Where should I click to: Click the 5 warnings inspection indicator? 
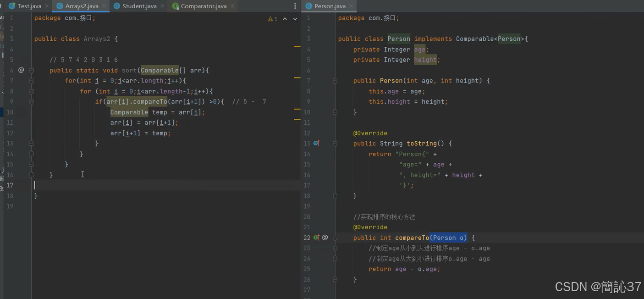point(273,19)
